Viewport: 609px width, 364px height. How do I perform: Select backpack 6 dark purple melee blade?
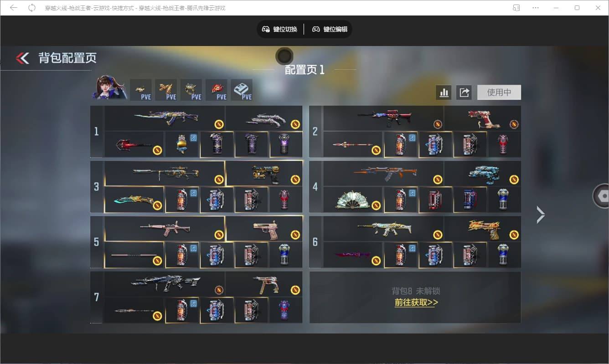pyautogui.click(x=353, y=255)
